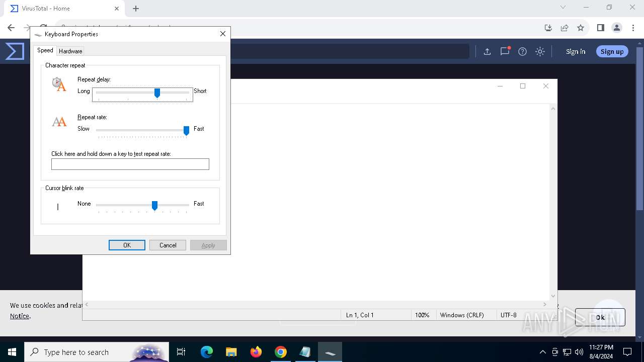
Task: Click VirusTotal upload file icon
Action: point(487,51)
